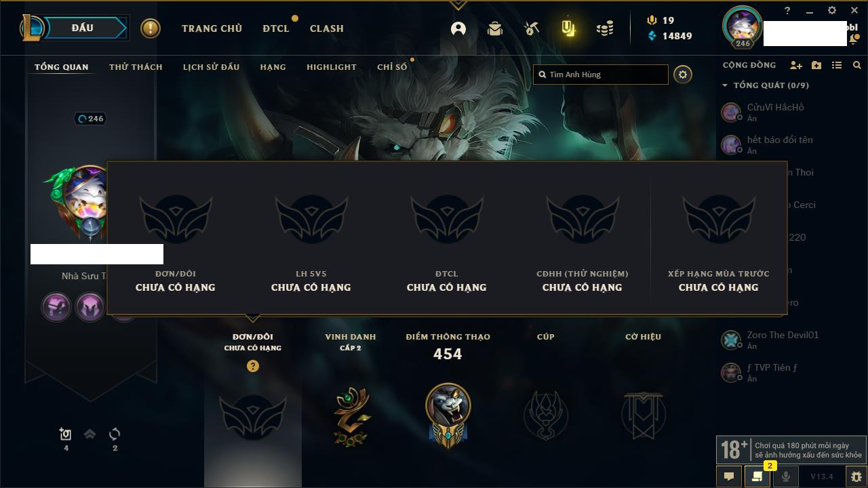This screenshot has height=488, width=868.
Task: Open the Collection backpack icon
Action: click(x=495, y=28)
